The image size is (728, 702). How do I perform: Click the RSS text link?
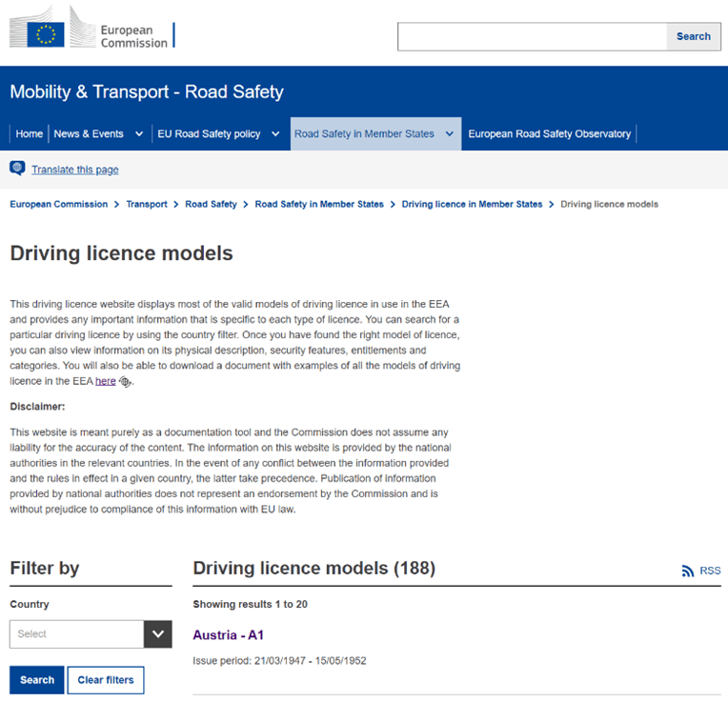[x=710, y=571]
